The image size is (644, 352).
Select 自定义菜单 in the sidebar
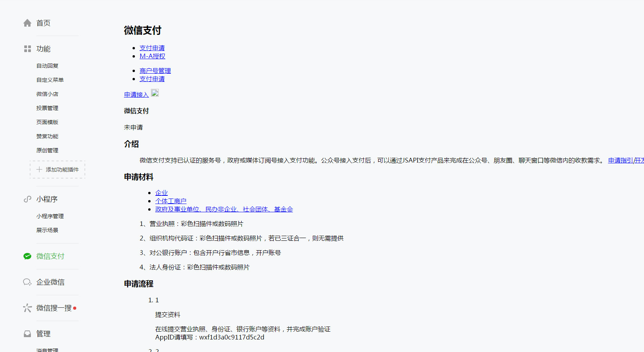[50, 80]
